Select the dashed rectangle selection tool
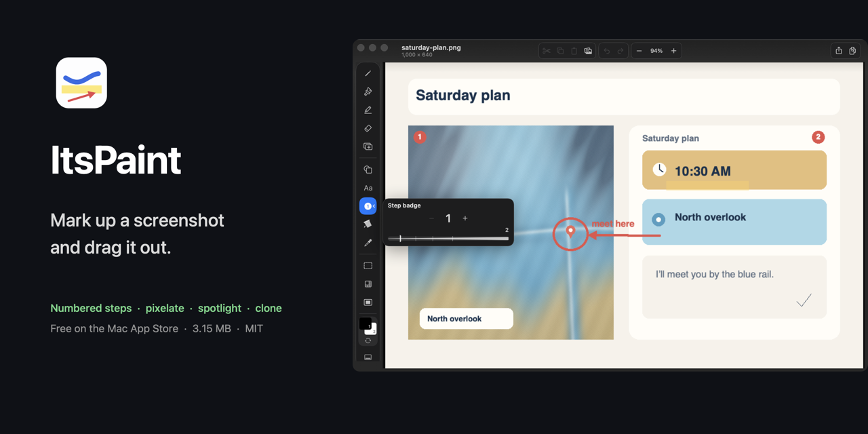This screenshot has height=434, width=868. pos(368,266)
